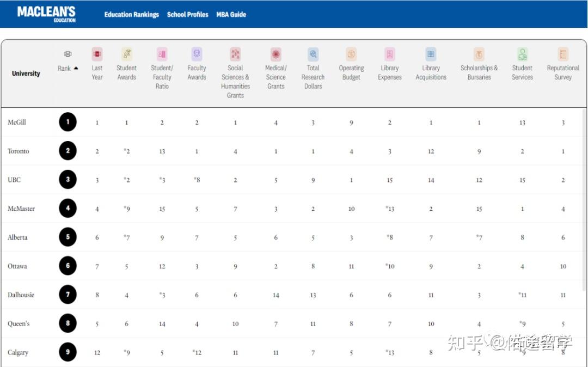Image resolution: width=588 pixels, height=367 pixels.
Task: Click McMaster's Operating Budget value 10
Action: point(351,209)
